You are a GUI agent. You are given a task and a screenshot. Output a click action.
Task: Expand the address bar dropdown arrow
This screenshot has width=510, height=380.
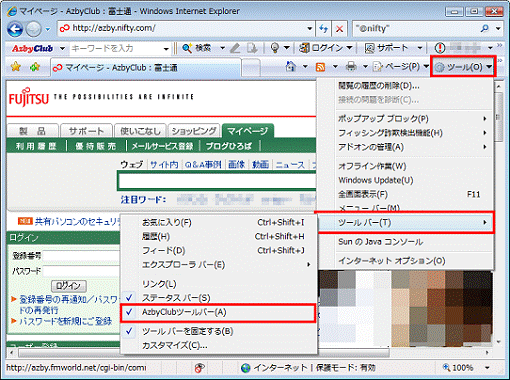[310, 29]
